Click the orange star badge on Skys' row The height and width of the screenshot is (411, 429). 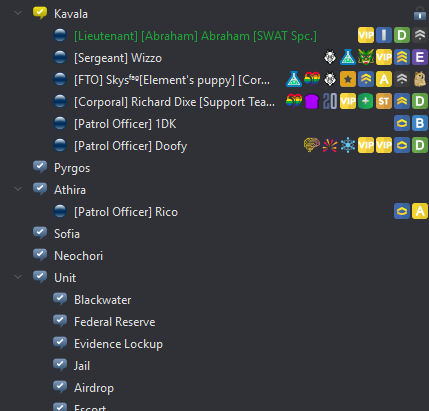(348, 79)
